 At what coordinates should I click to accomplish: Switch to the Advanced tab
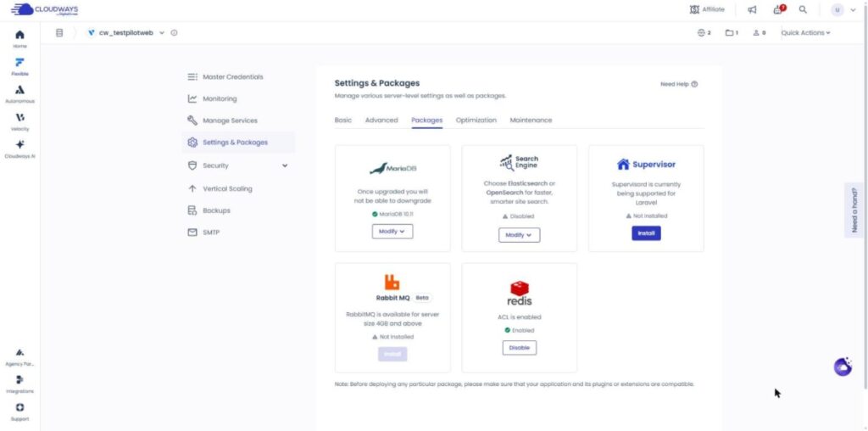click(x=381, y=120)
